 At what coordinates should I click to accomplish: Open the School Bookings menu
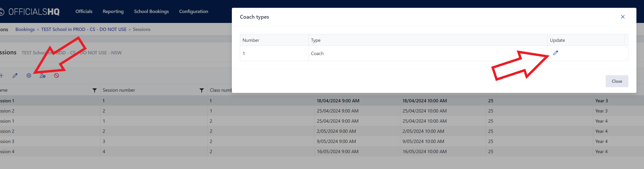point(151,12)
